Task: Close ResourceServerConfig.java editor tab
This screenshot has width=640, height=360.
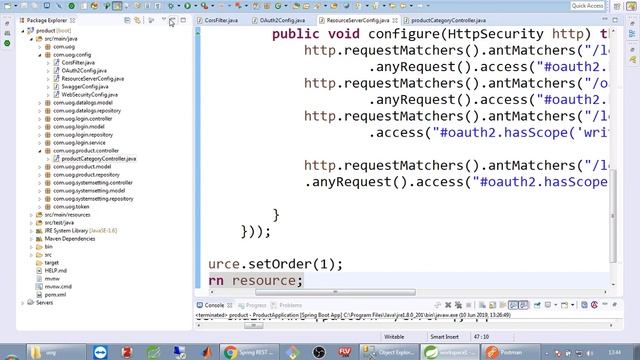Action: (x=395, y=20)
